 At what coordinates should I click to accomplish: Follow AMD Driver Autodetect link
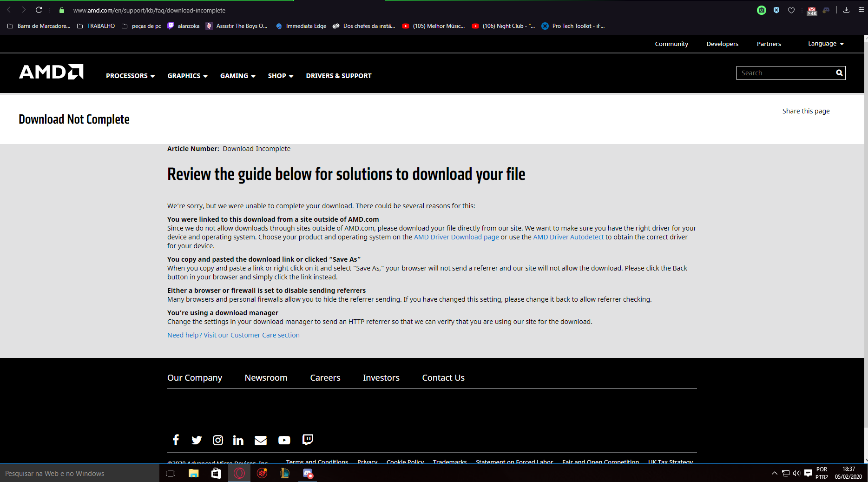[568, 237]
